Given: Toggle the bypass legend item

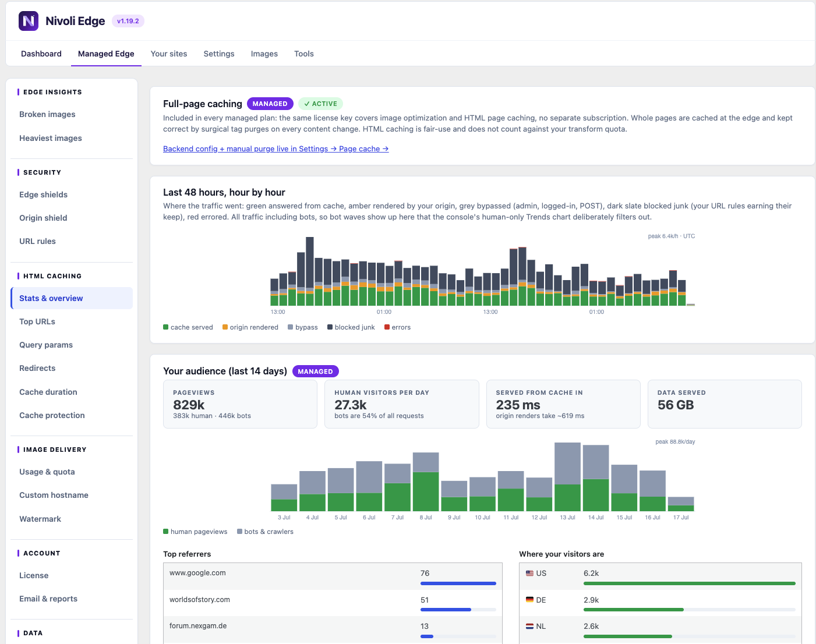Looking at the screenshot, I should [x=303, y=327].
